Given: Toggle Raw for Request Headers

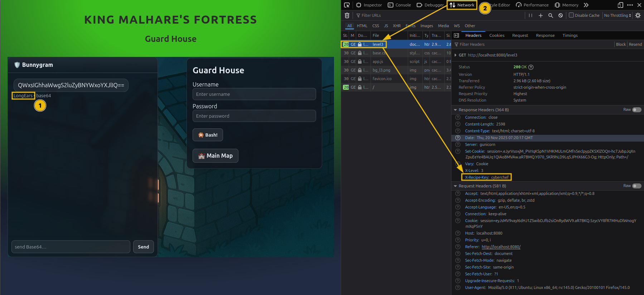Looking at the screenshot, I should (x=636, y=186).
